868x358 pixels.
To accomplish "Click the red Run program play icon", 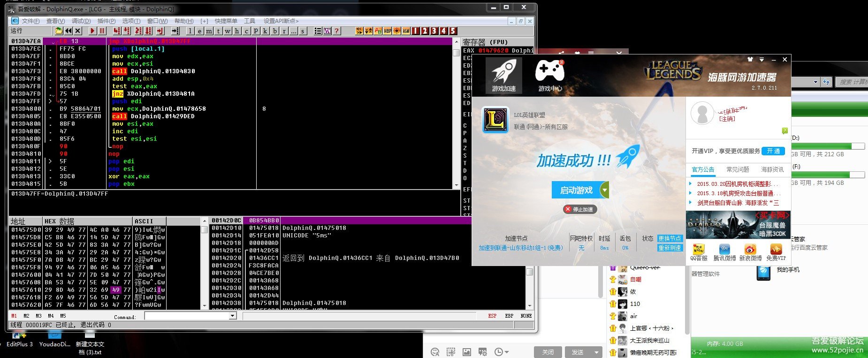I will (x=92, y=31).
